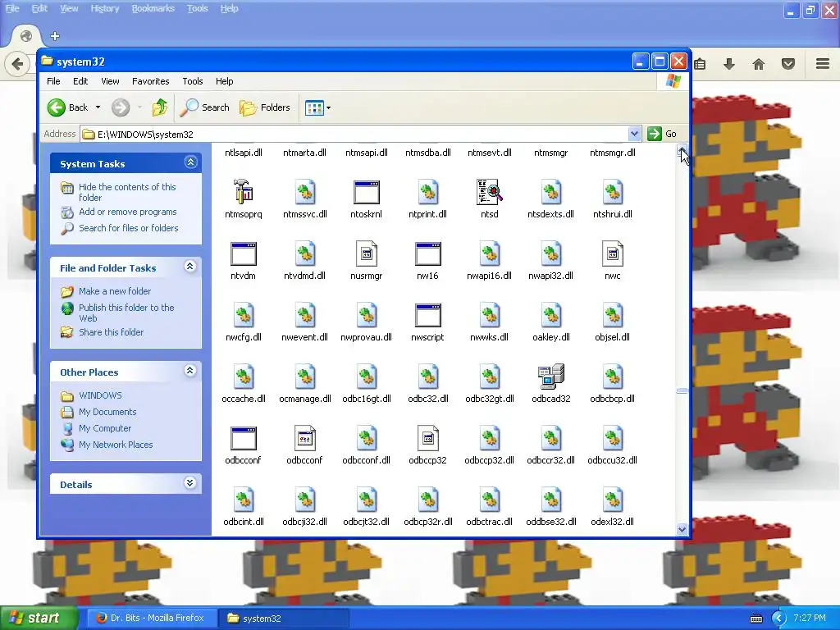This screenshot has height=630, width=840.
Task: Select the occache.dll file icon
Action: pos(243,377)
